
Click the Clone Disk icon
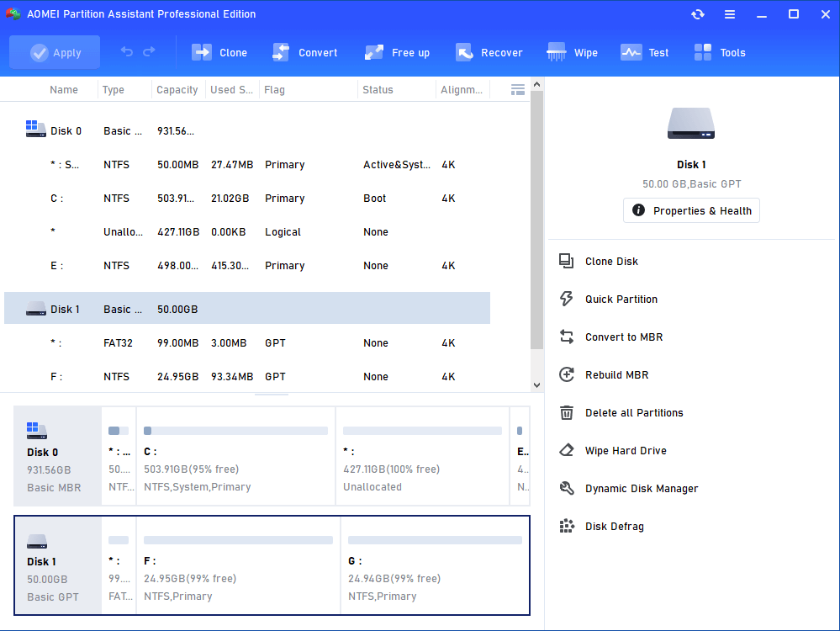[566, 261]
